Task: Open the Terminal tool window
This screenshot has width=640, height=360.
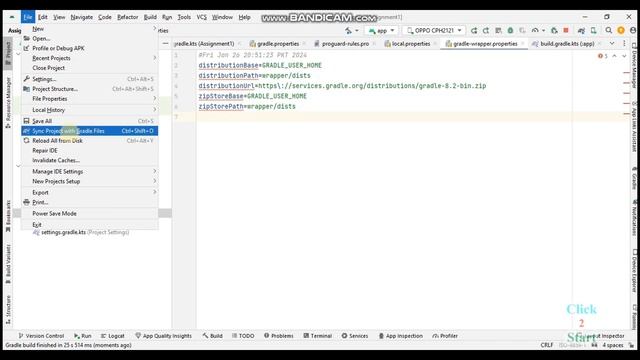Action: coord(318,336)
